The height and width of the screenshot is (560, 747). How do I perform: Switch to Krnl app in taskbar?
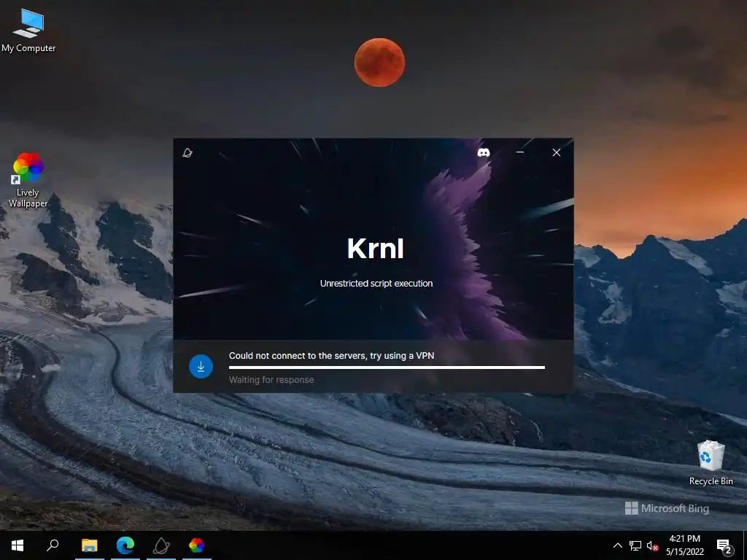pyautogui.click(x=161, y=545)
